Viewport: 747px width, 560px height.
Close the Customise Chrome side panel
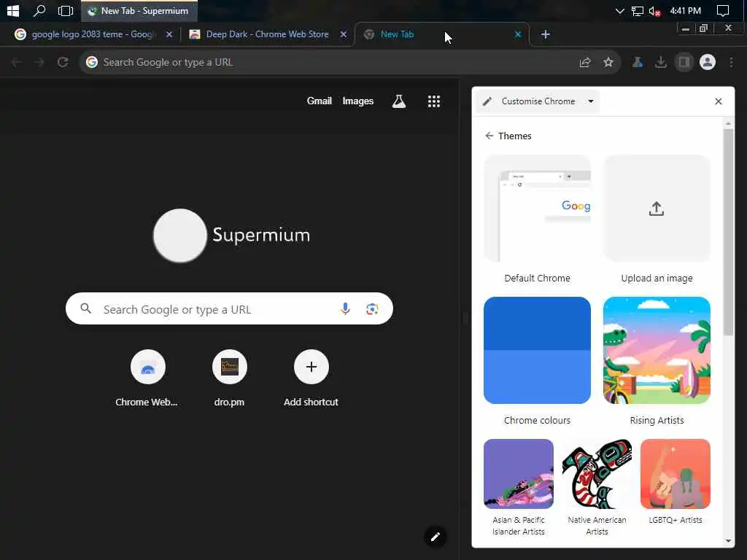click(x=719, y=101)
